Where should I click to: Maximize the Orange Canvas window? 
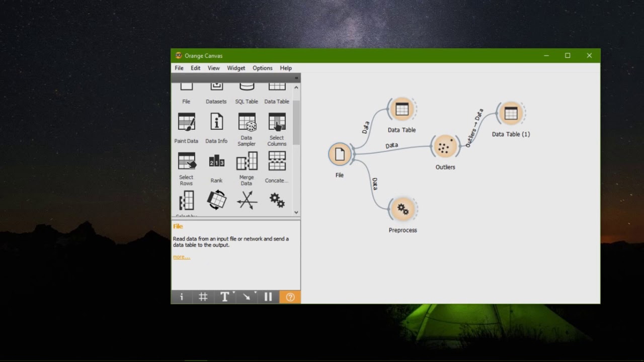568,55
